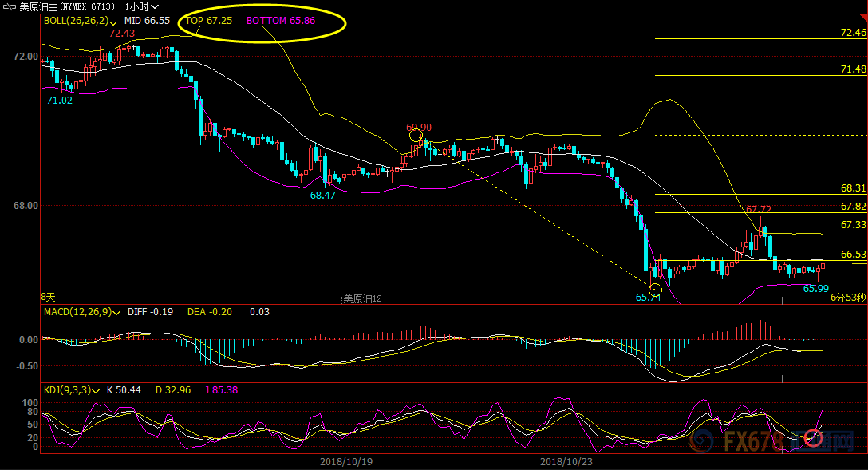Click the 美原油12 contract label

[x=362, y=299]
